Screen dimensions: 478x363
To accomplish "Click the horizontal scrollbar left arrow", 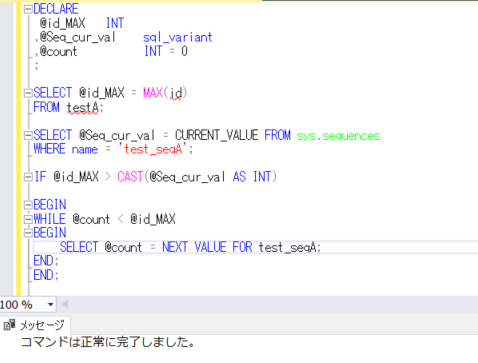I will point(65,304).
